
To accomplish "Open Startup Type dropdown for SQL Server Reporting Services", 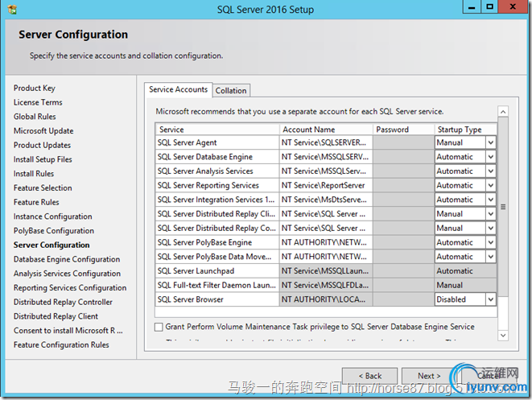I will pyautogui.click(x=491, y=185).
